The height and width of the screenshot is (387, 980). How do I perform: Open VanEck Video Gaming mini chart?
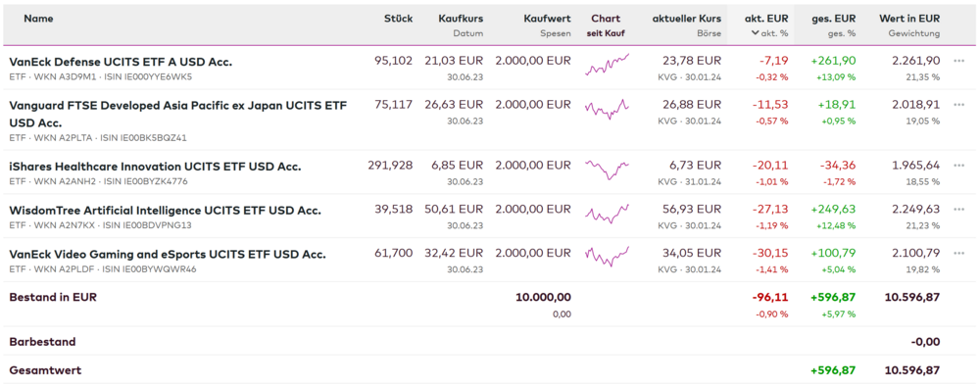[x=607, y=257]
